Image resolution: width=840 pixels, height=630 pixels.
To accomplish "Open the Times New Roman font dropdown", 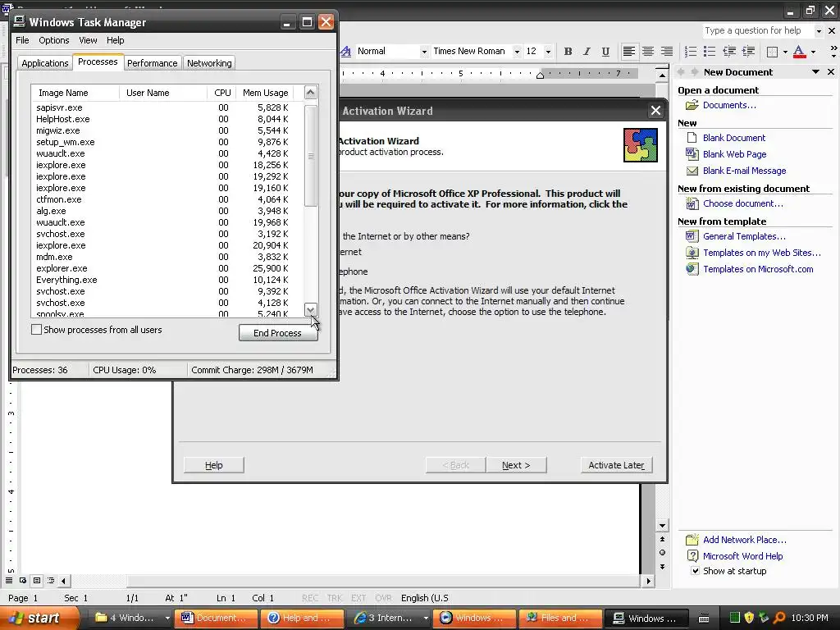I will tap(517, 52).
